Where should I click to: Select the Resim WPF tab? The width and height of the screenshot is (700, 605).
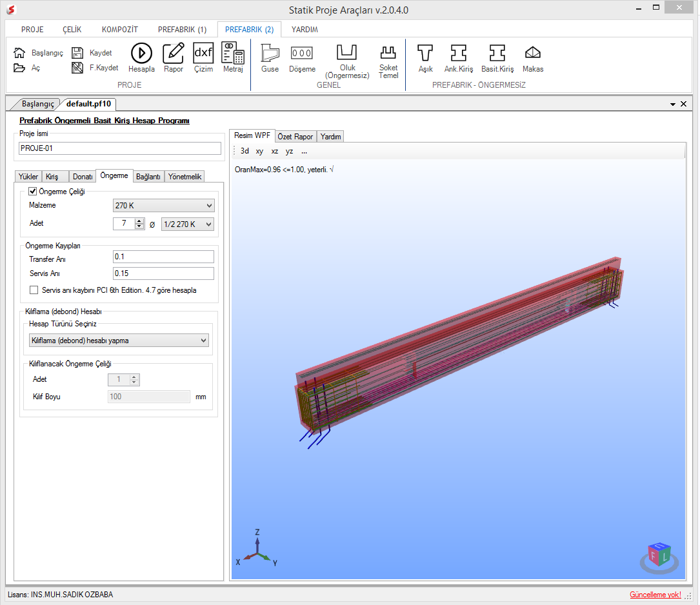[x=252, y=135]
